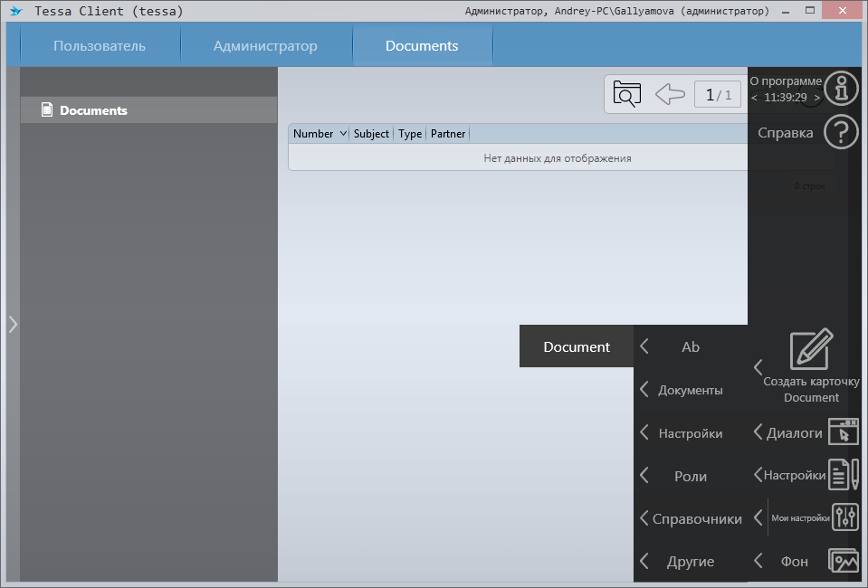Open Мои настройки sliders icon

tap(845, 517)
